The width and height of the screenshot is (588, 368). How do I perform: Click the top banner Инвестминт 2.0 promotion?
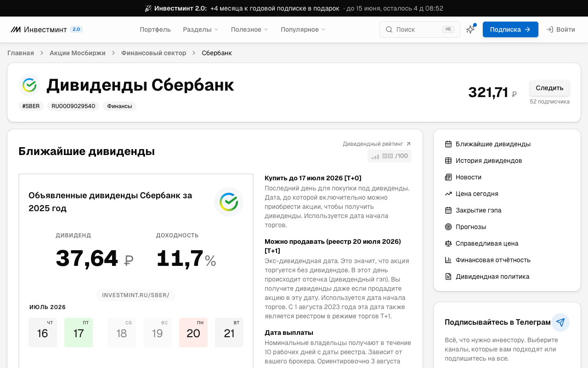[x=294, y=8]
